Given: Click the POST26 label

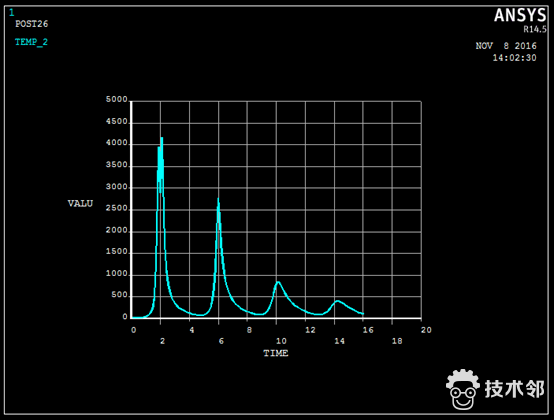Looking at the screenshot, I should pyautogui.click(x=31, y=24).
